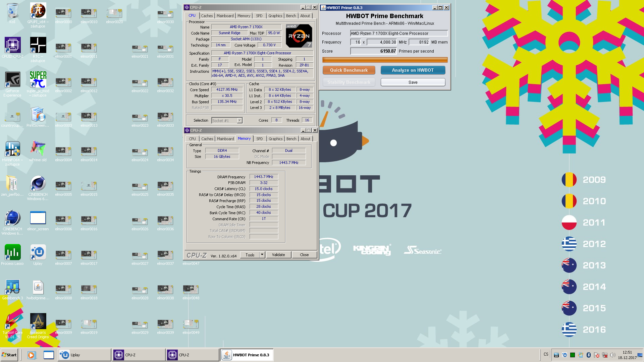Open SPD tab in top CPU-Z window
This screenshot has width=644, height=362.
point(259,16)
